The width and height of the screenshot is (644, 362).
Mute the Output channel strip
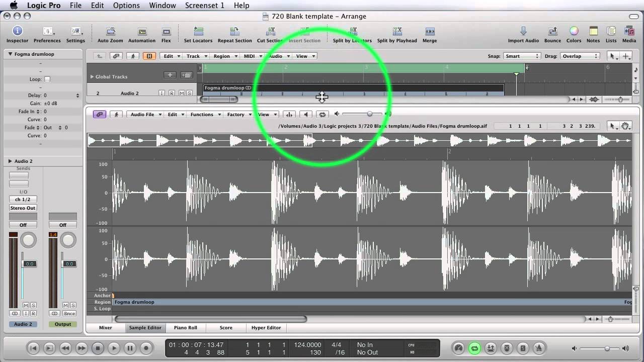(x=65, y=305)
